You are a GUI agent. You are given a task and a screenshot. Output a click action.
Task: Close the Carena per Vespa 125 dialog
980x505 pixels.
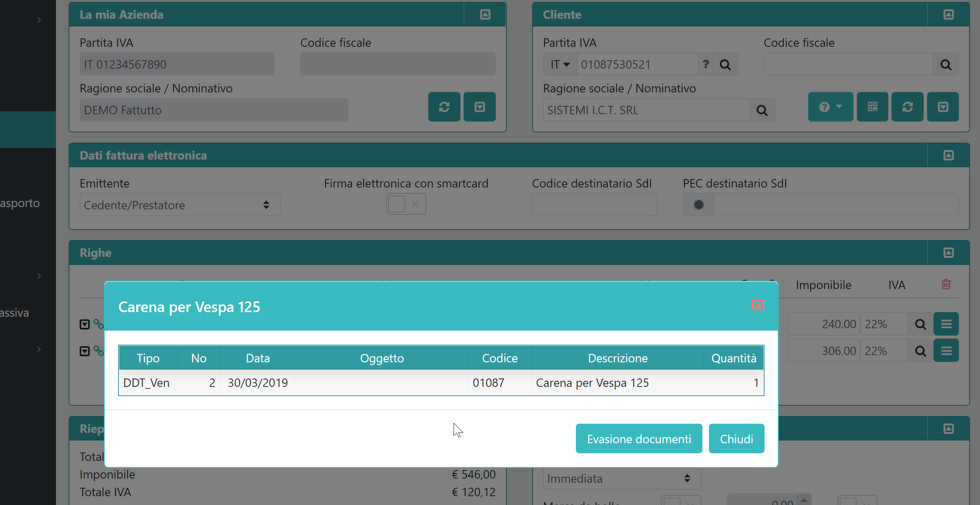pos(758,305)
